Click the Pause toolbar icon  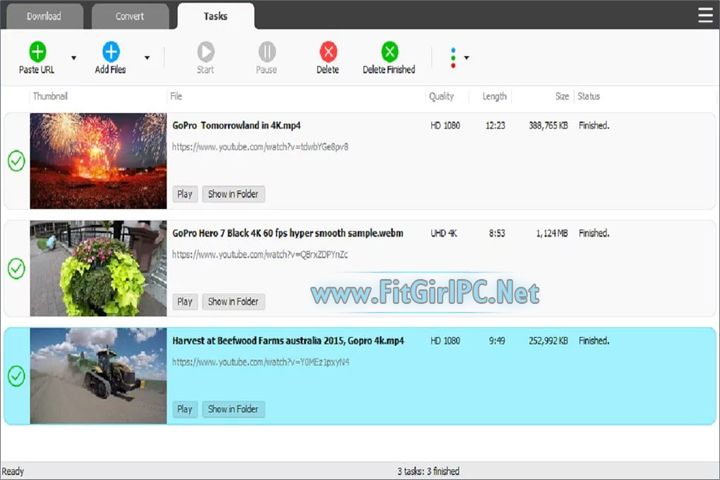coord(267,51)
